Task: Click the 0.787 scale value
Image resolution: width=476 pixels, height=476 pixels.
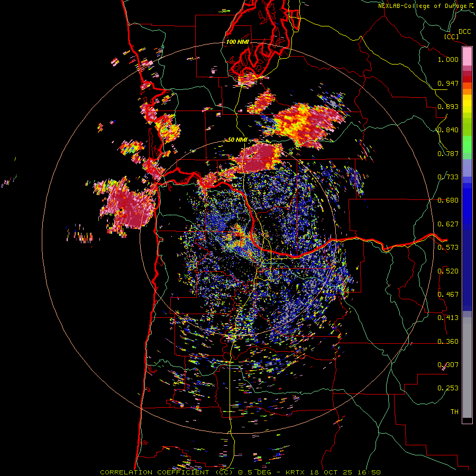Action: tap(448, 153)
